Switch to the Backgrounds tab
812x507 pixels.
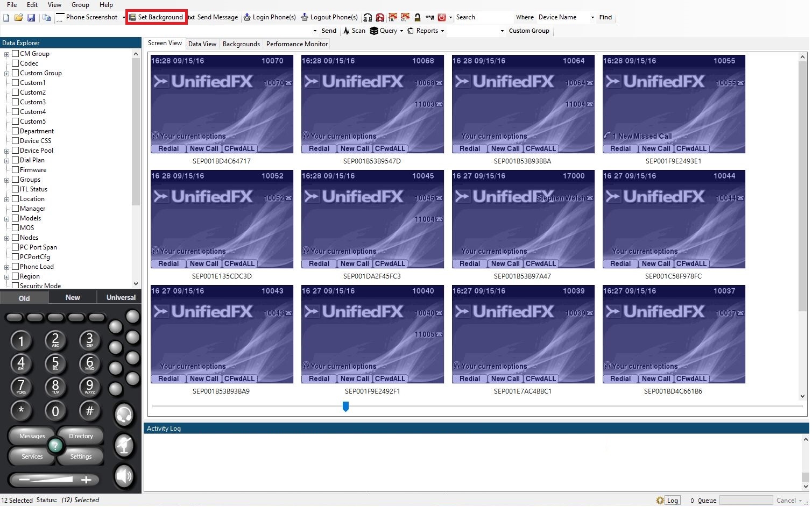point(241,44)
